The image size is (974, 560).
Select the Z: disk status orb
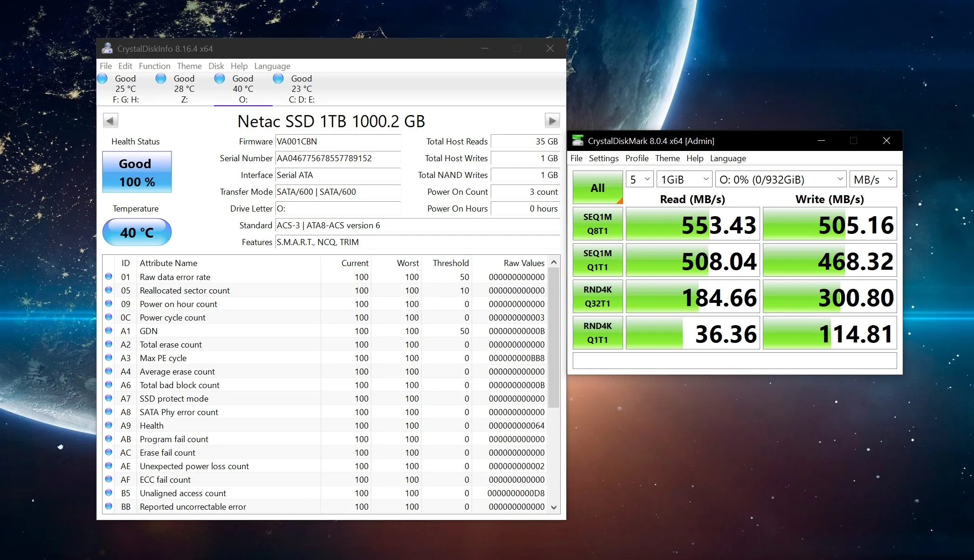[161, 79]
